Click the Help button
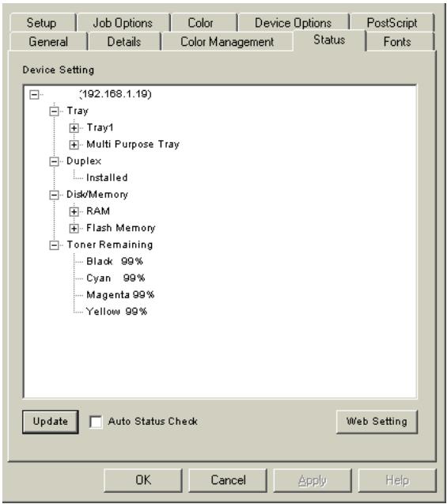 click(397, 480)
